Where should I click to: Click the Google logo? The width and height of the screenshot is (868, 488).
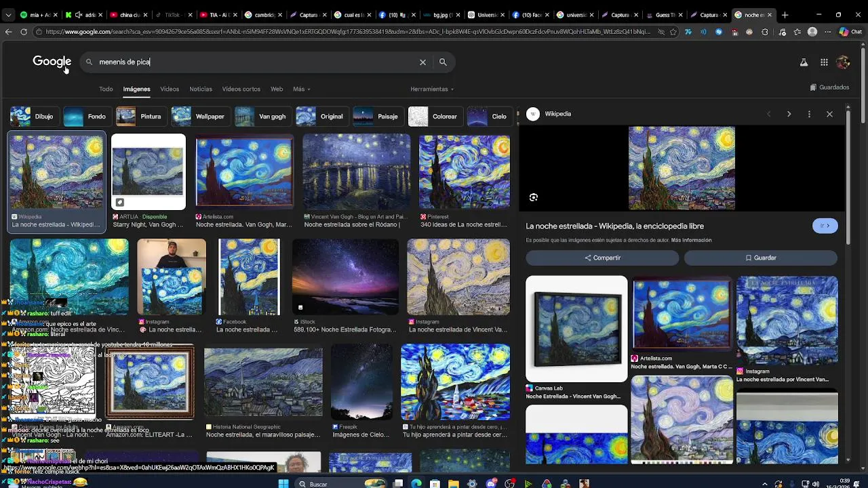[52, 62]
